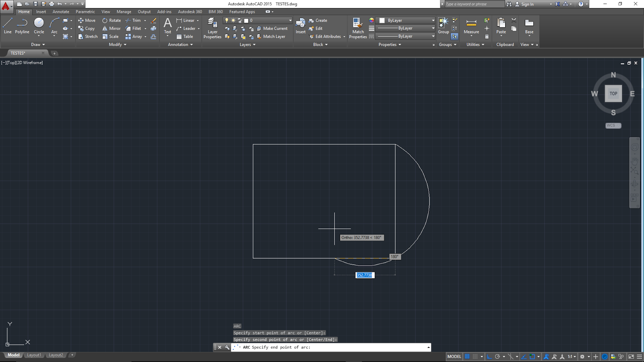Open the ByLayer color swatch dropdown
This screenshot has width=644, height=362.
click(x=432, y=20)
